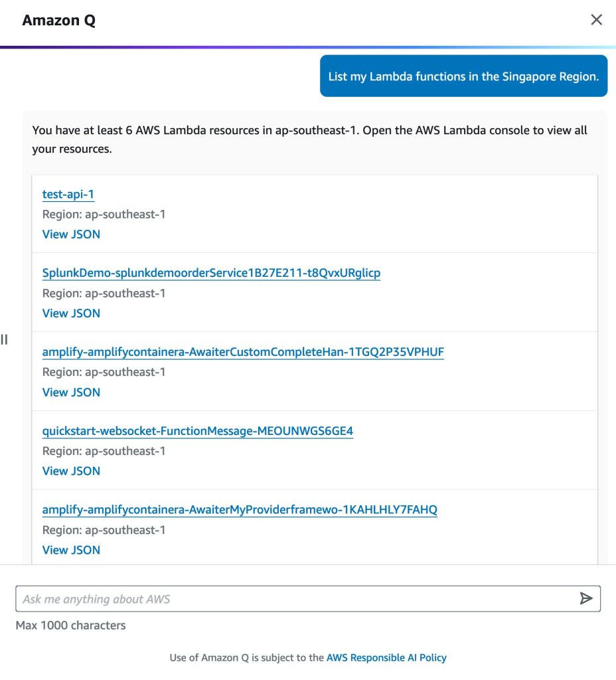The image size is (616, 680).
Task: Click the 'Max 1000 characters' hint text
Action: tap(70, 626)
